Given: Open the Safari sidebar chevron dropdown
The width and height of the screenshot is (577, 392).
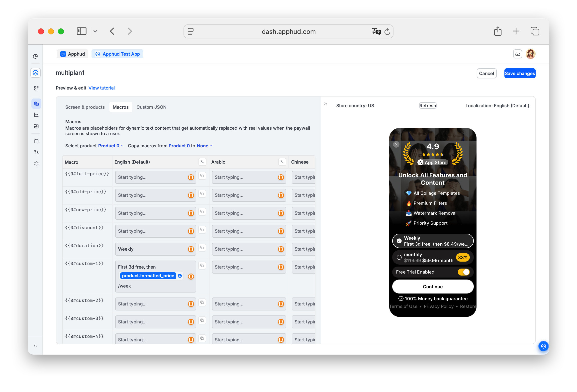Looking at the screenshot, I should click(95, 31).
